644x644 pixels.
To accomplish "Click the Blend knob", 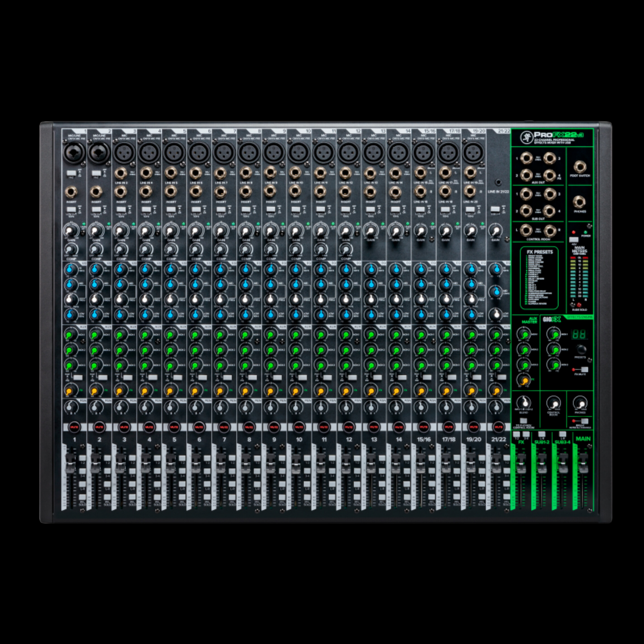I will pyautogui.click(x=523, y=402).
